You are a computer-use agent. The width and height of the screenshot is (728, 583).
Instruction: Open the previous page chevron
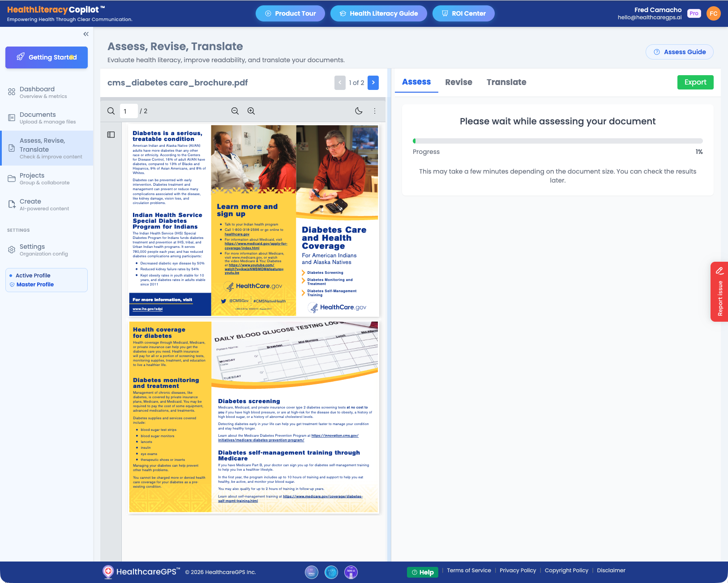pos(340,82)
